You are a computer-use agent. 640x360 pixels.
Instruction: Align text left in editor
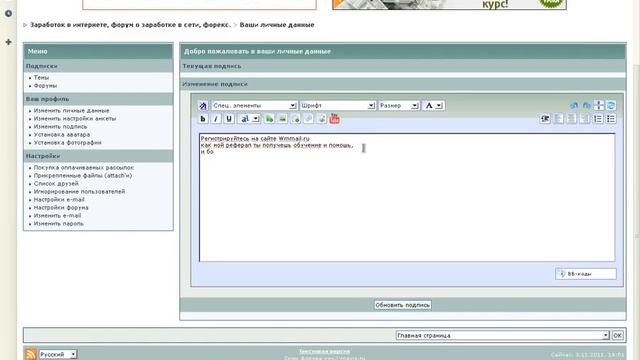click(558, 119)
